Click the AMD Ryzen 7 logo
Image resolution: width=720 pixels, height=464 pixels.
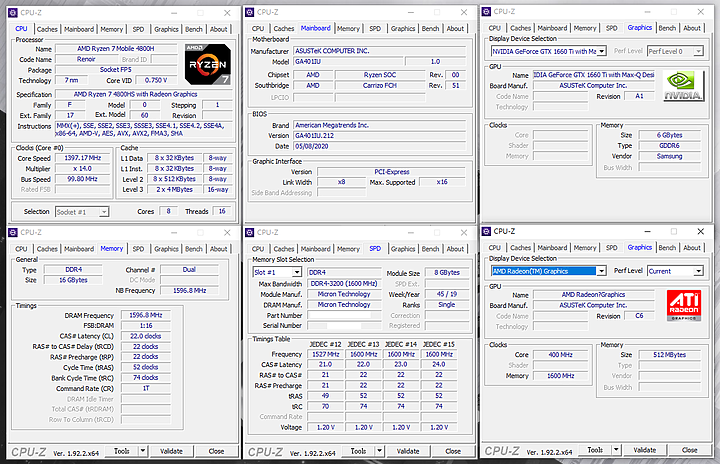pos(208,64)
